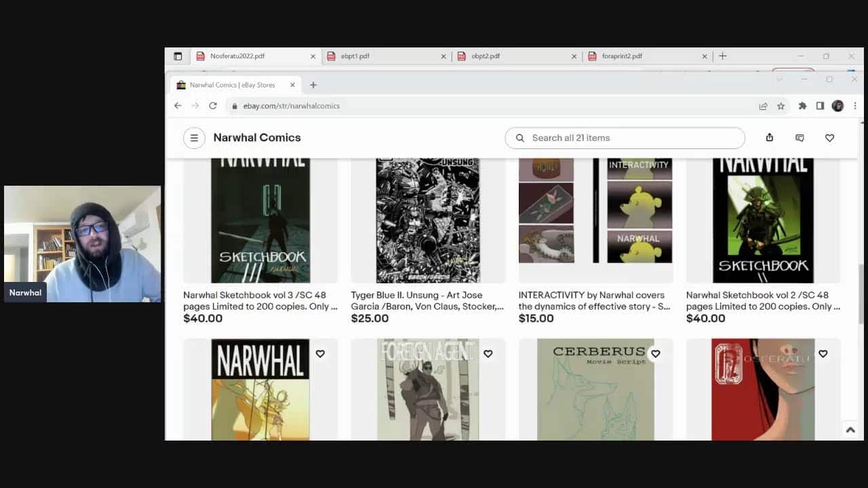Screen dimensions: 868x488
Task: Open Narwhal Sketchbook vol 3 listing title
Action: [x=260, y=300]
